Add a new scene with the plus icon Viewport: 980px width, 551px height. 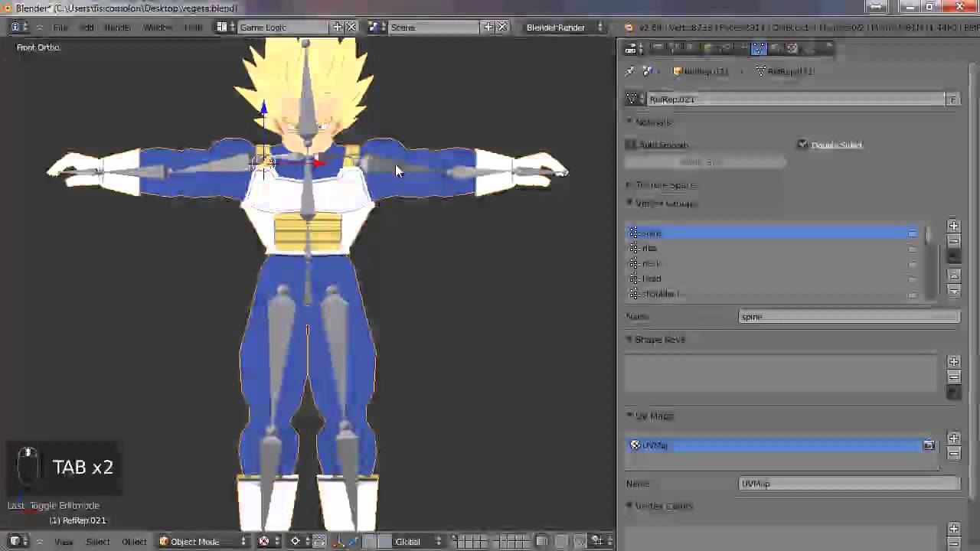coord(488,28)
